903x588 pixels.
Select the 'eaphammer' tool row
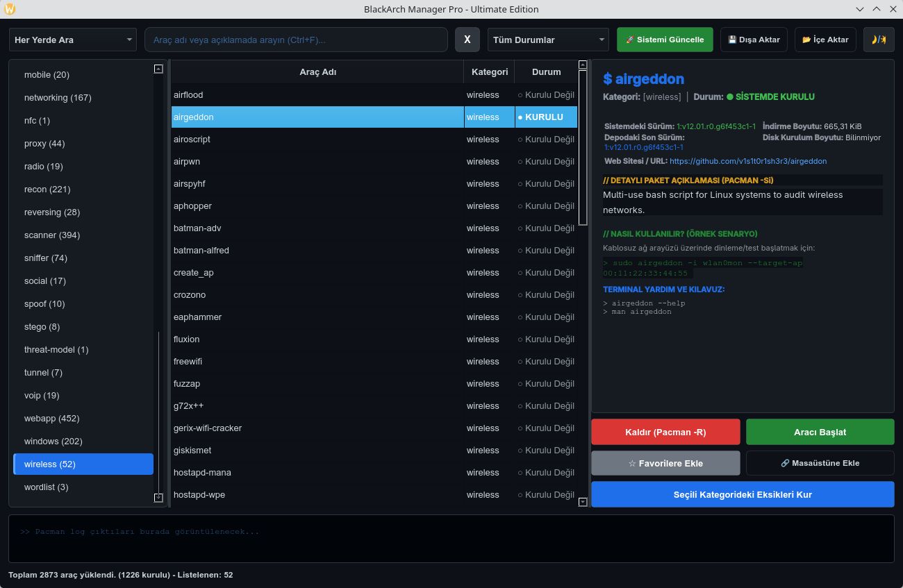(374, 317)
